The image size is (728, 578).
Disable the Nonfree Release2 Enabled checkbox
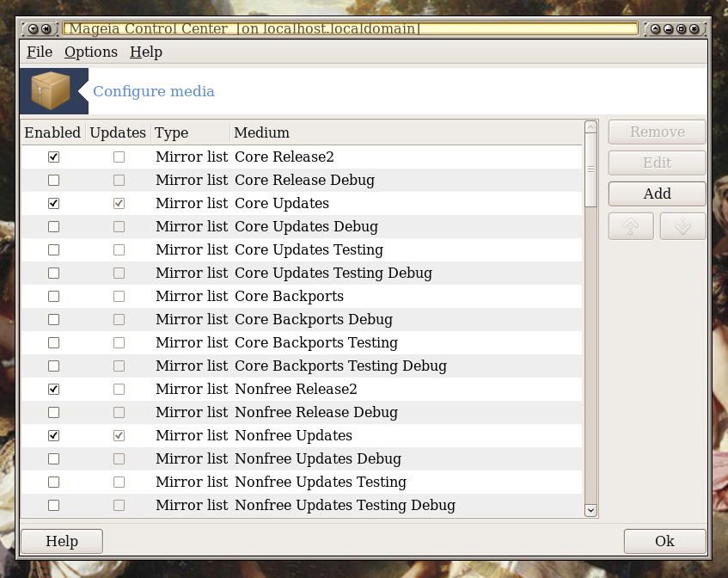click(54, 390)
